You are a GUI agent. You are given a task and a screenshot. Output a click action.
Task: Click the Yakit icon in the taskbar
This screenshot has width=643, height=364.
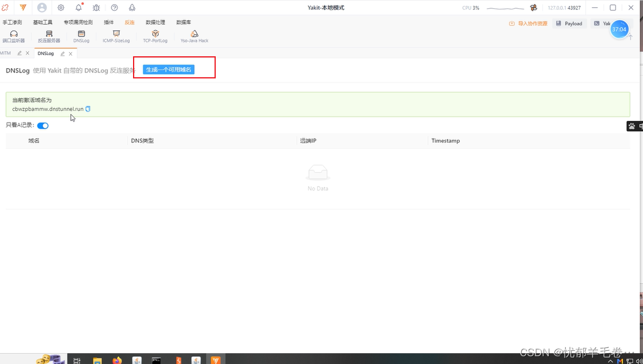pyautogui.click(x=216, y=360)
